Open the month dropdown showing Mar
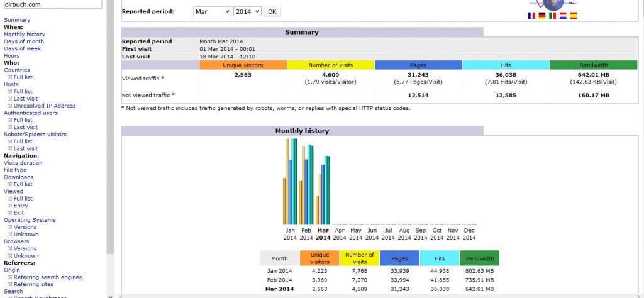The image size is (644, 298). (213, 12)
